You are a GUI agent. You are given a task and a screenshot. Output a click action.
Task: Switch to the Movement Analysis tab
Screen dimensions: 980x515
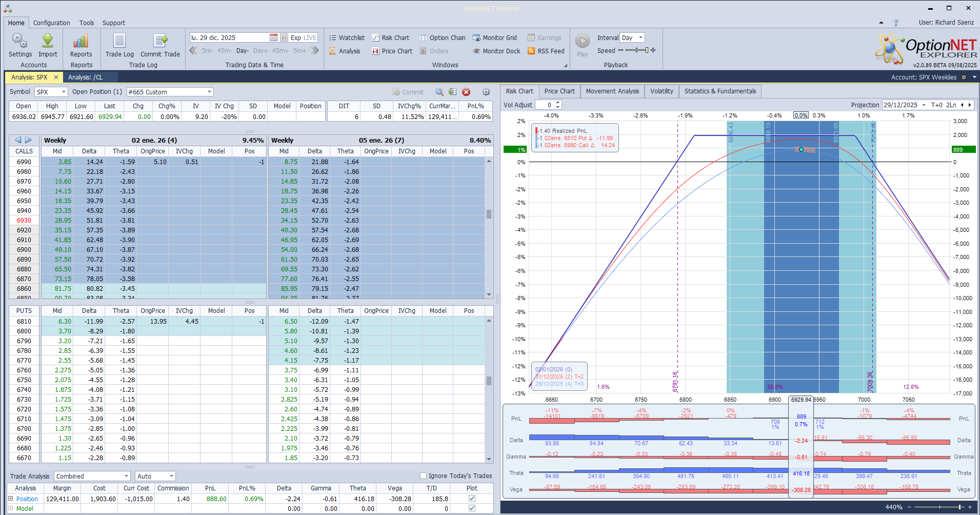(612, 91)
